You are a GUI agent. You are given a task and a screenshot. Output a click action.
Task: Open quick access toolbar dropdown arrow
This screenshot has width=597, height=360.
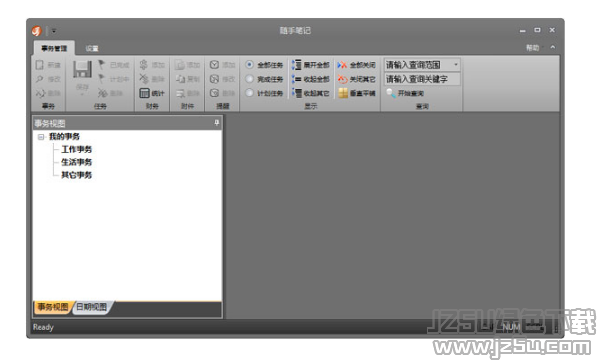(x=54, y=31)
